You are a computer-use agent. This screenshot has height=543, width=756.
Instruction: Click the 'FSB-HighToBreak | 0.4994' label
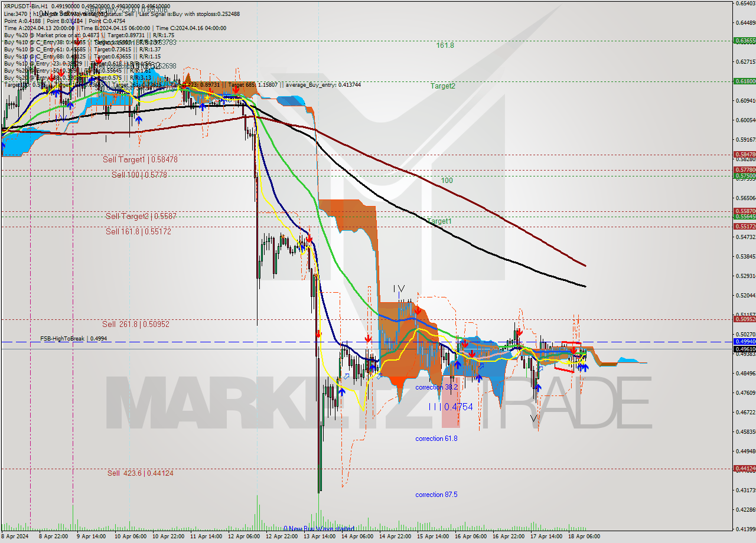73,339
